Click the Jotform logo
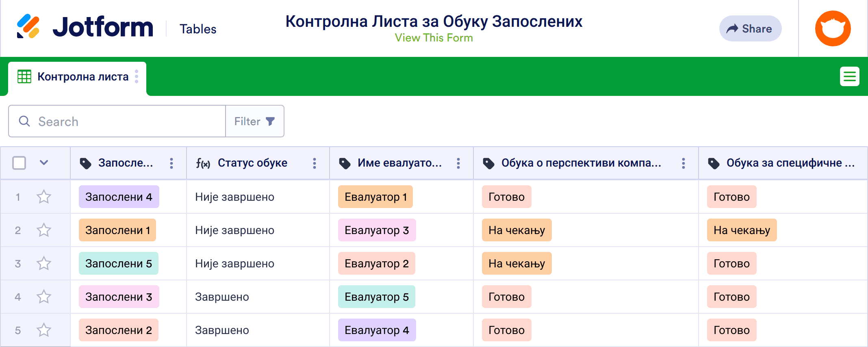This screenshot has height=347, width=868. tap(85, 27)
